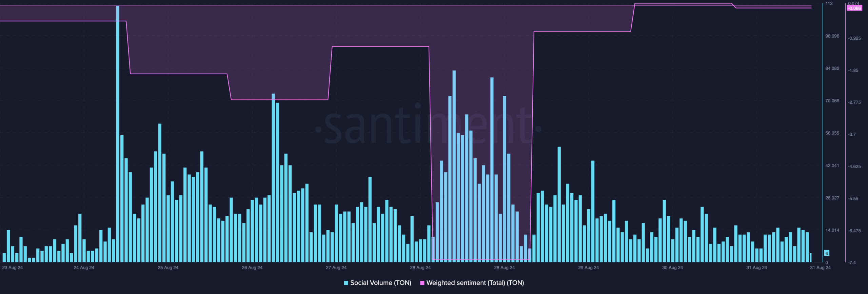868x294 pixels.
Task: Click the -5.55 sentiment axis label
Action: (x=853, y=199)
